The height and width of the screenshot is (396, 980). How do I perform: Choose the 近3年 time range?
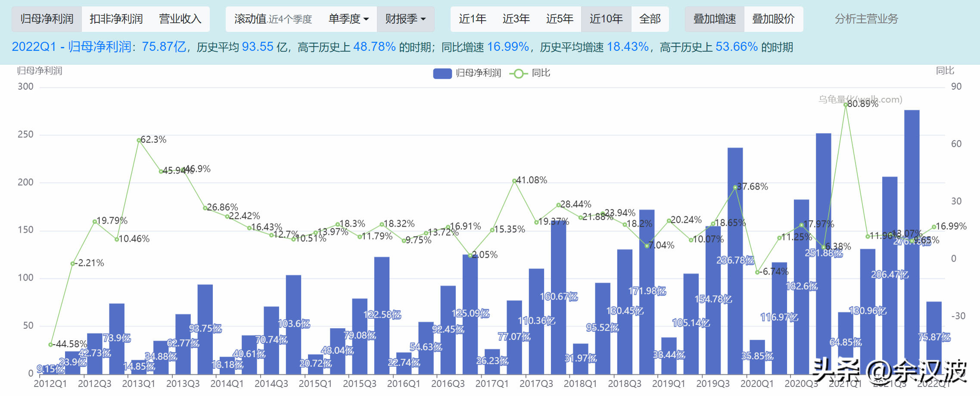click(516, 19)
